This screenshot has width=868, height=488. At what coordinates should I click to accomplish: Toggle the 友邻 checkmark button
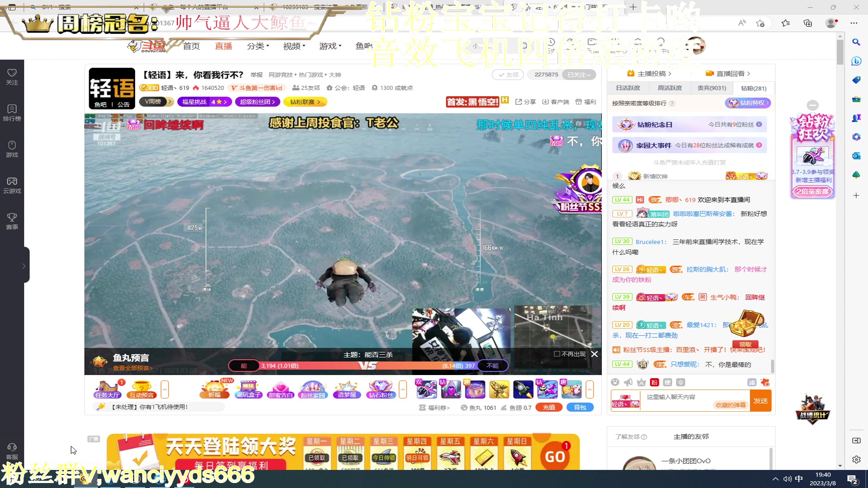click(508, 75)
